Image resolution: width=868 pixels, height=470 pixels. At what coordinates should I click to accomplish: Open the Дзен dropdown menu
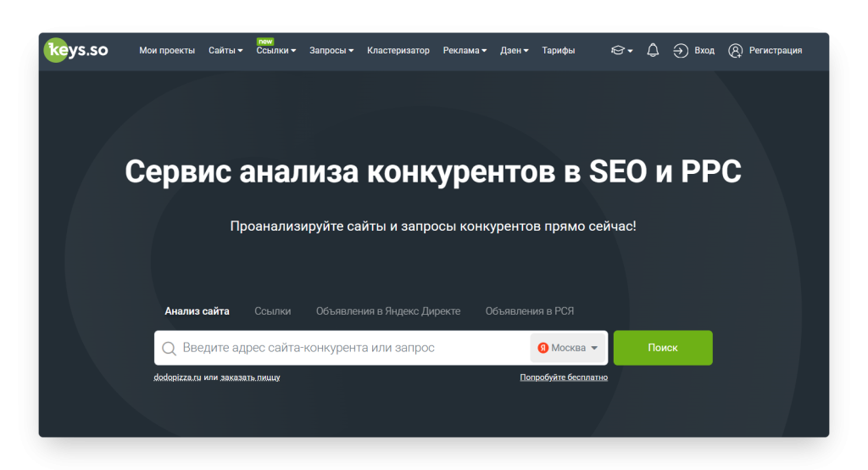(x=514, y=51)
